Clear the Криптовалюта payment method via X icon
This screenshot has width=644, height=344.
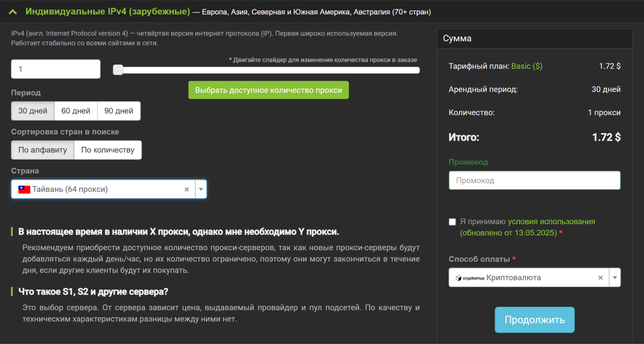point(601,277)
